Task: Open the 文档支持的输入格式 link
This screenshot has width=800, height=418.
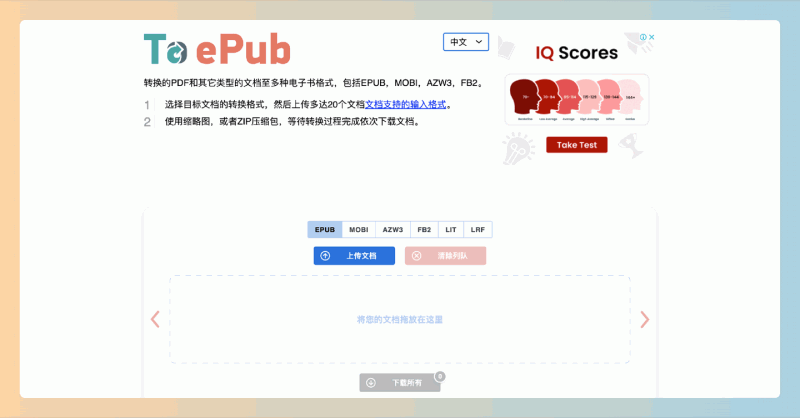Action: pos(405,104)
